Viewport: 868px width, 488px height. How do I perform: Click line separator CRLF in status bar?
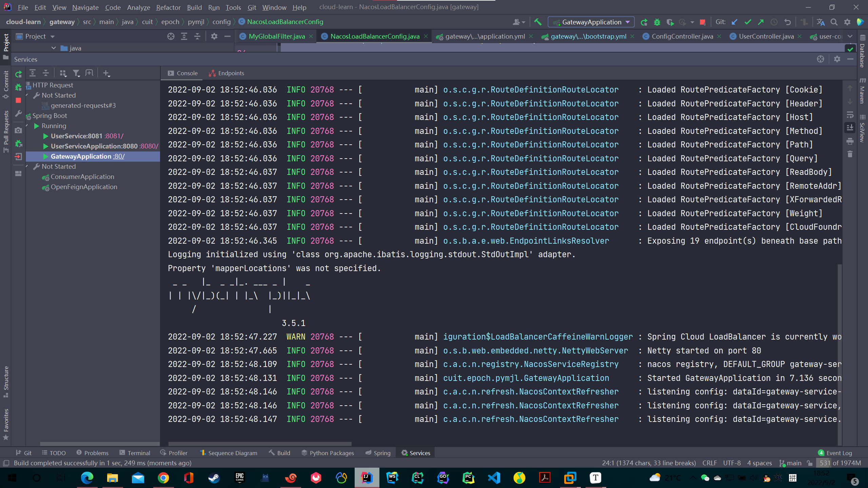pos(709,463)
